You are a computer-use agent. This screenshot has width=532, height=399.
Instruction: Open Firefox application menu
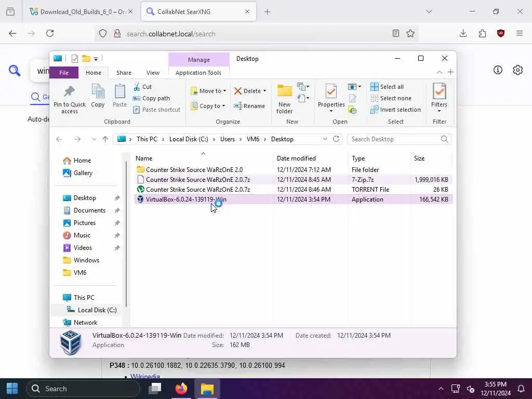coord(520,33)
